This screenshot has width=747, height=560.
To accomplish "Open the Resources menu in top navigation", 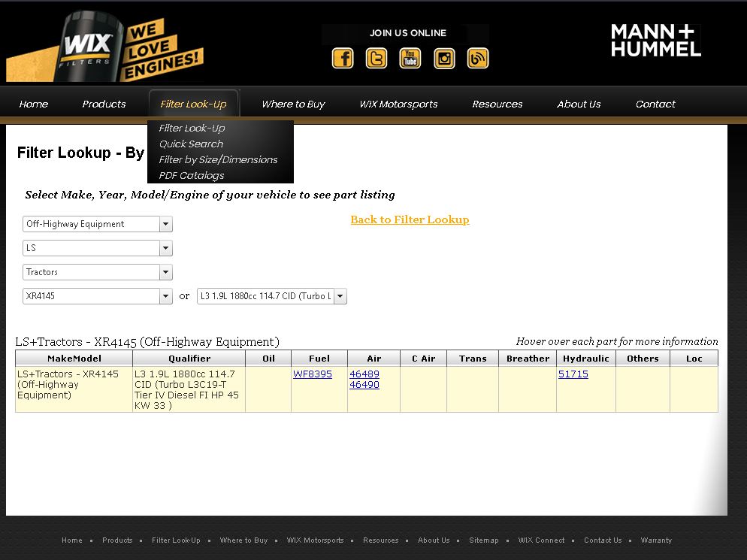I will [x=497, y=104].
